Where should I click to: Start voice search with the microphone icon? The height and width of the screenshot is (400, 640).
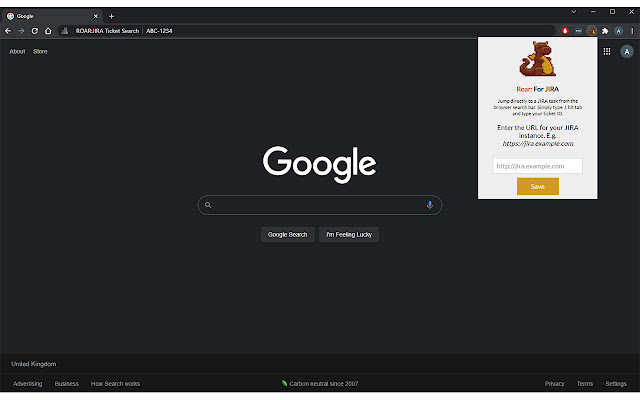430,205
